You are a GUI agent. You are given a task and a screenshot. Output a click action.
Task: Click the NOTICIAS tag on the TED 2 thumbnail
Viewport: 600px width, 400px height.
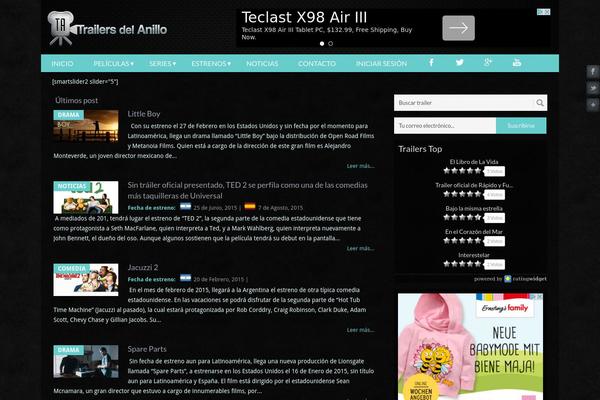(72, 186)
